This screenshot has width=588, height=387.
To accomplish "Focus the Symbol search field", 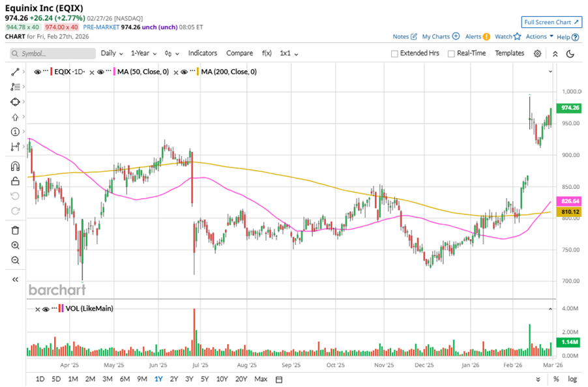I will pyautogui.click(x=53, y=53).
